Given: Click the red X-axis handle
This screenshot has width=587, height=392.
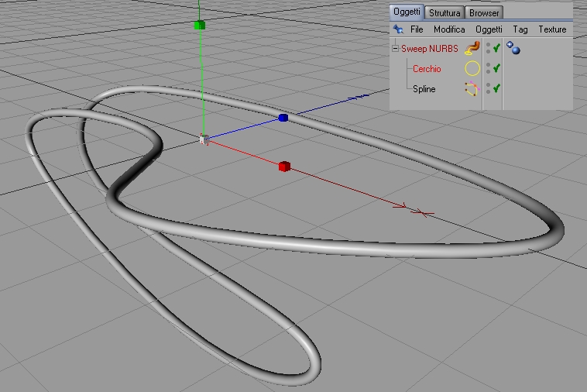Looking at the screenshot, I should [284, 167].
